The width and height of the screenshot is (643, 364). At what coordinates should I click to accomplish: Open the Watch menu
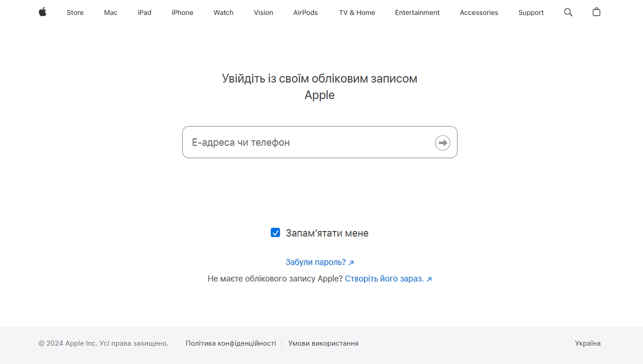point(224,12)
